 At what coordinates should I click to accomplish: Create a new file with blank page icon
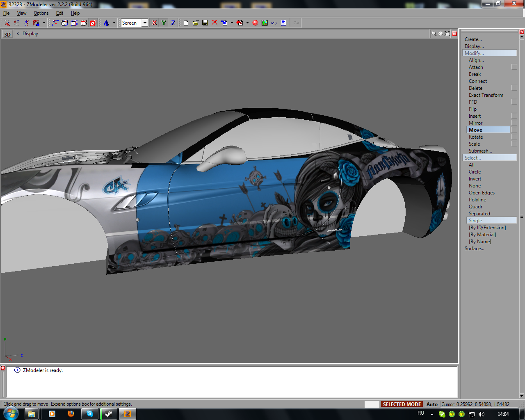coord(186,23)
